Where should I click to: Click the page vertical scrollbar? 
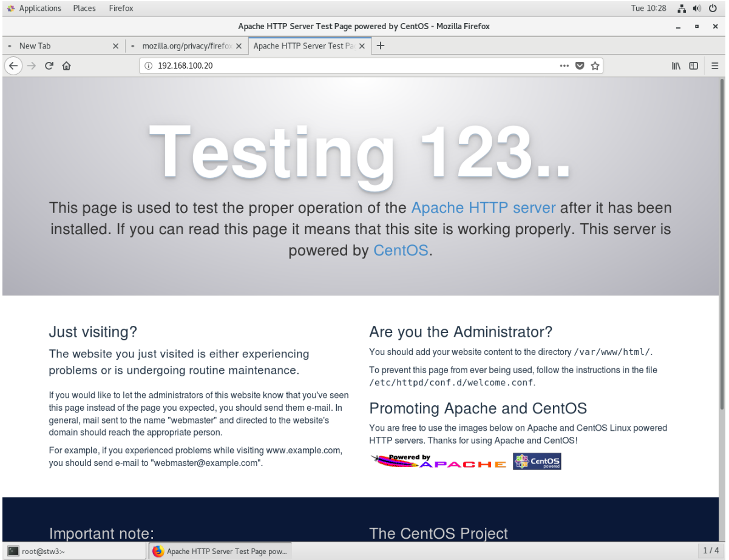click(x=722, y=244)
